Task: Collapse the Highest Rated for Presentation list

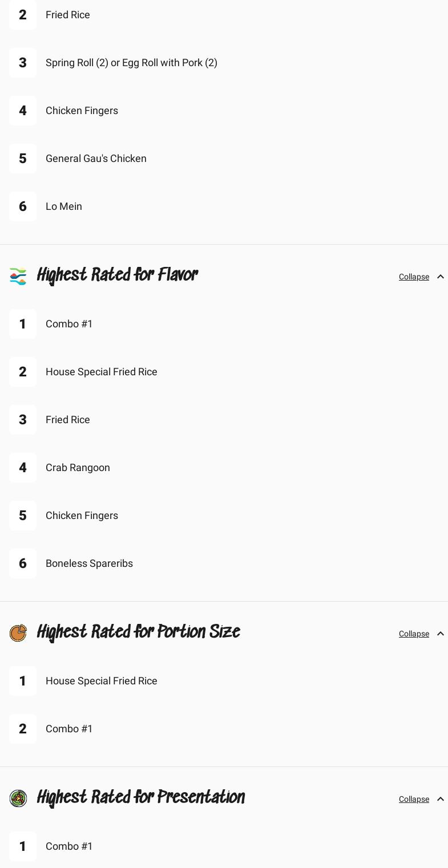Action: (414, 799)
